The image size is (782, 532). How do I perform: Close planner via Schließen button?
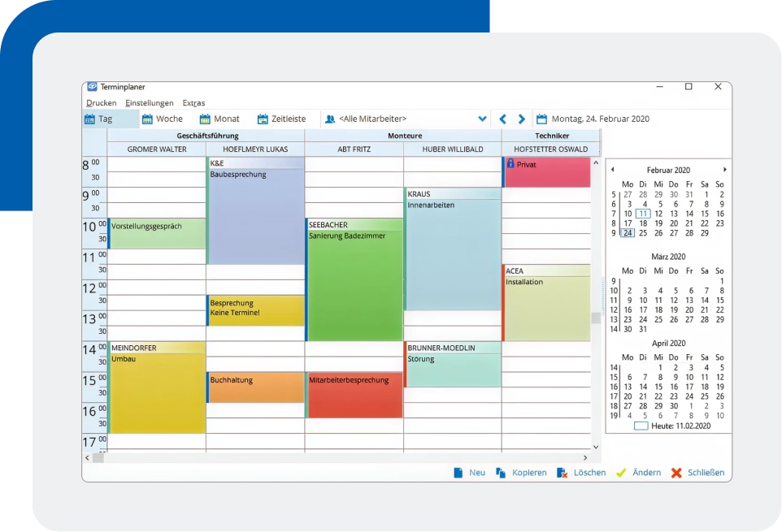[x=697, y=473]
